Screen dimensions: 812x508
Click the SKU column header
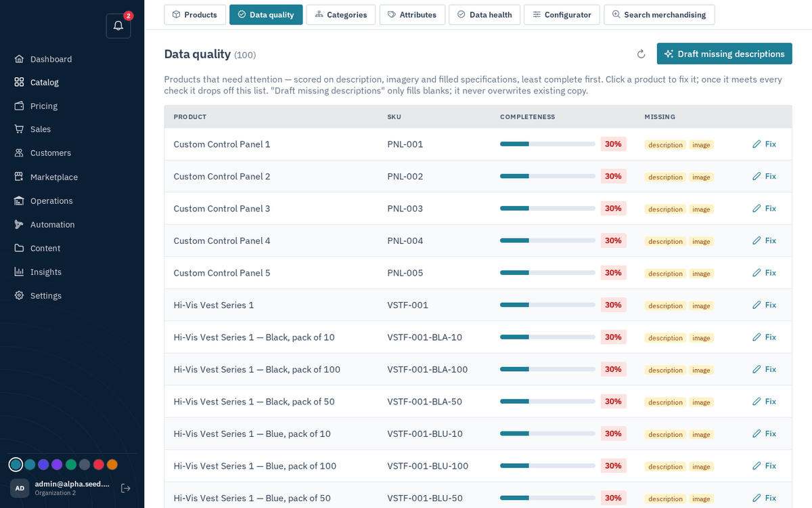pyautogui.click(x=394, y=117)
